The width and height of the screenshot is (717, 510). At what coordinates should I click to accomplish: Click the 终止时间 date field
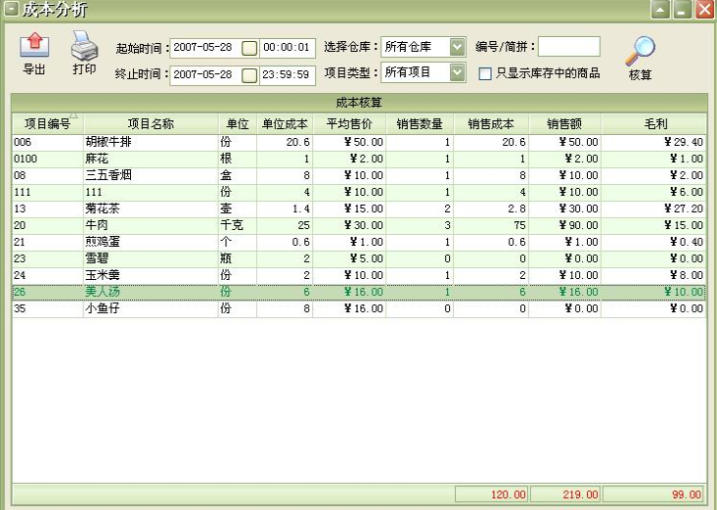coord(205,75)
